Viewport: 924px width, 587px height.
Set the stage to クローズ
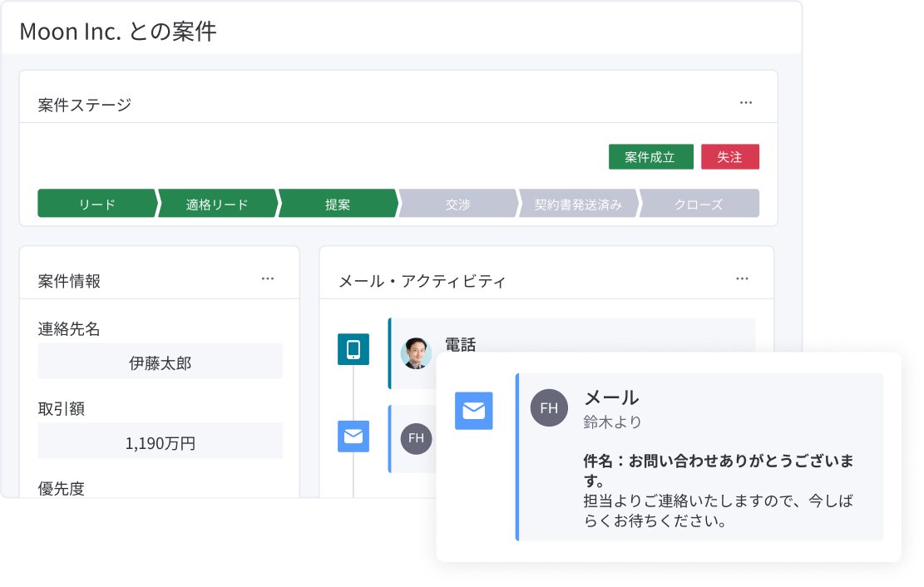tap(699, 204)
